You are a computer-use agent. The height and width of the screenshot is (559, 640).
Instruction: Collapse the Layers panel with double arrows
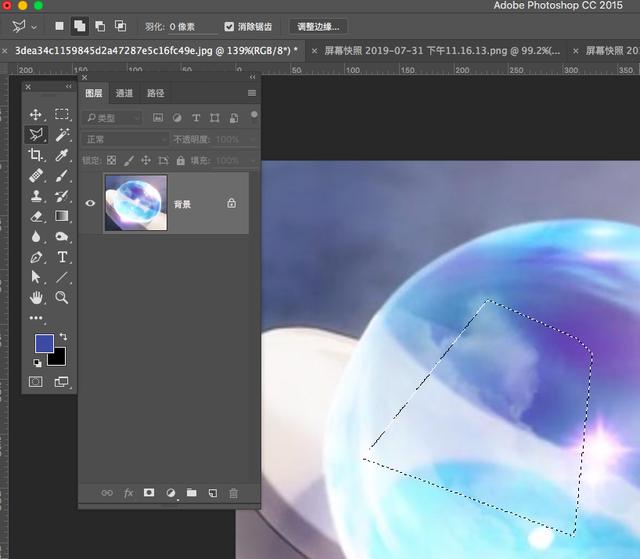coord(252,77)
